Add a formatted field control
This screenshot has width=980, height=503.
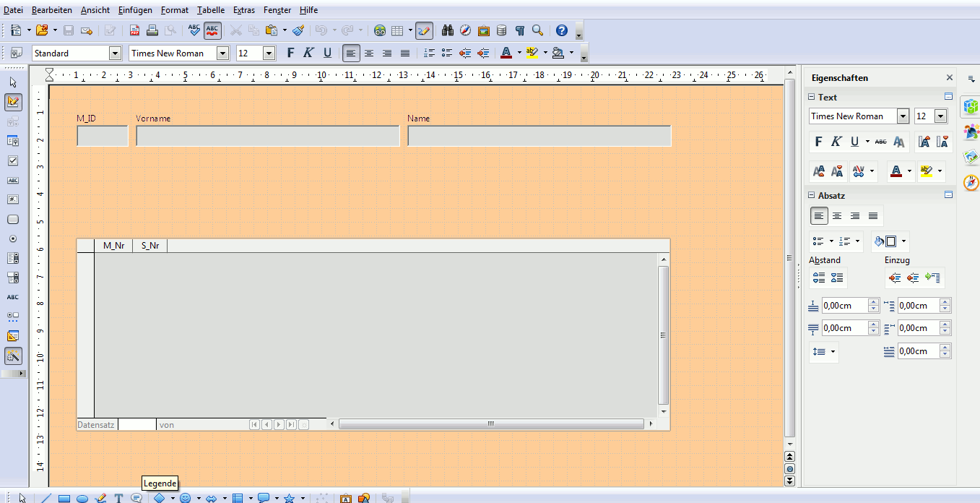(13, 199)
